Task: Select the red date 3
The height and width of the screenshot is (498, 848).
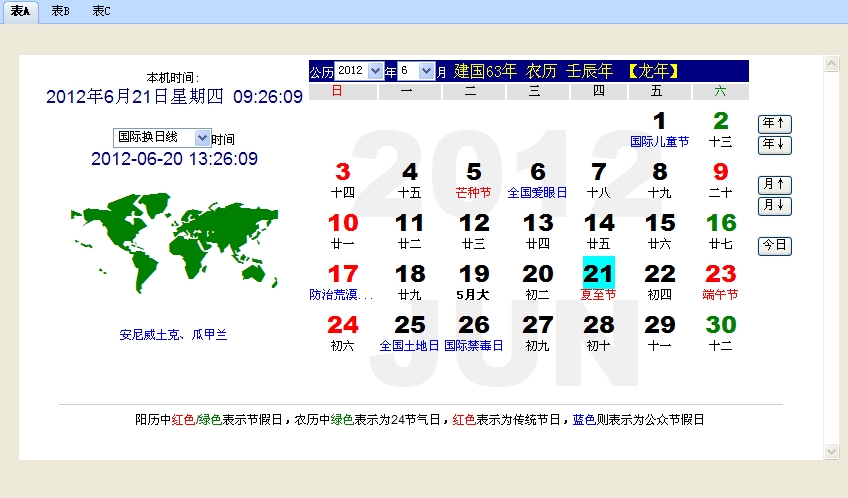Action: pos(343,172)
